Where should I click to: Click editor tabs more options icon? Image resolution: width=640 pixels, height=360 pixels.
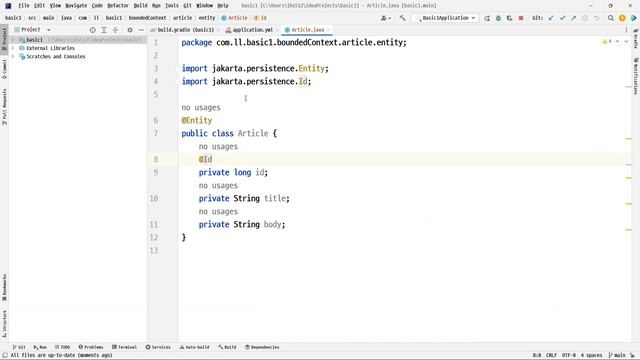click(626, 30)
